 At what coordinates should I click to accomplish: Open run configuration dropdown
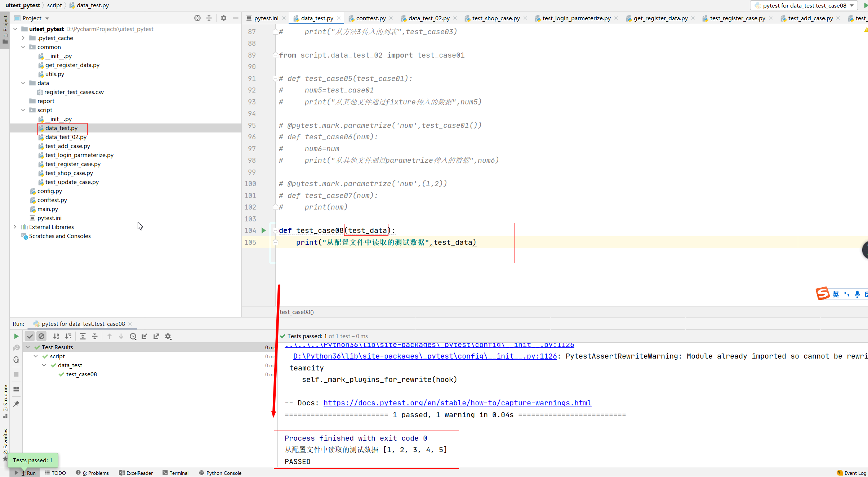804,5
